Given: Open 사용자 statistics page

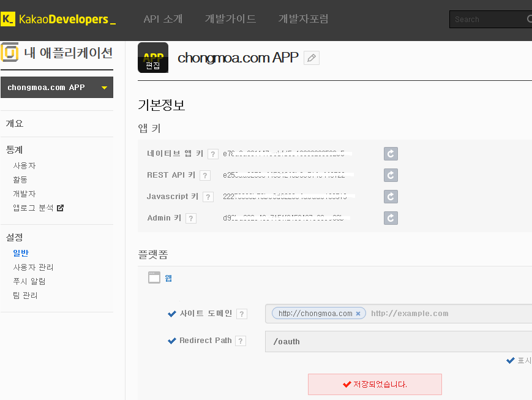Looking at the screenshot, I should [x=24, y=166].
